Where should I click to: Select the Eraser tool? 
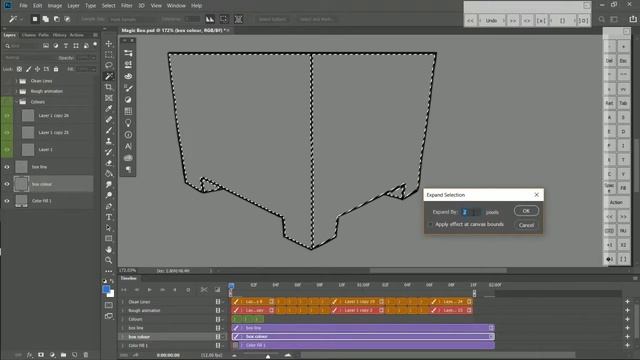click(x=109, y=163)
